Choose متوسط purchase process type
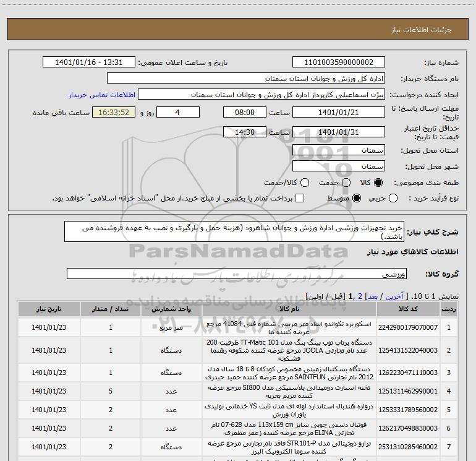The image size is (476, 461). pyautogui.click(x=357, y=198)
